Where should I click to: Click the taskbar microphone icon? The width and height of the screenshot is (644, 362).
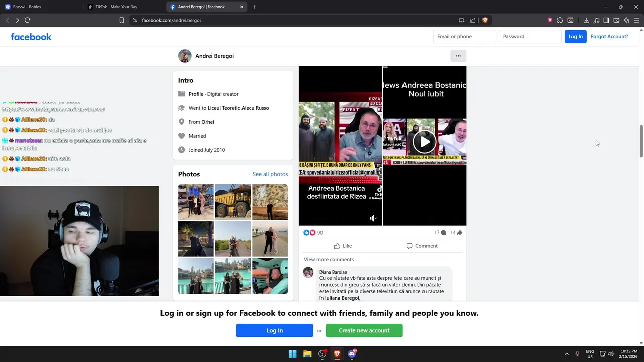pos(577,354)
